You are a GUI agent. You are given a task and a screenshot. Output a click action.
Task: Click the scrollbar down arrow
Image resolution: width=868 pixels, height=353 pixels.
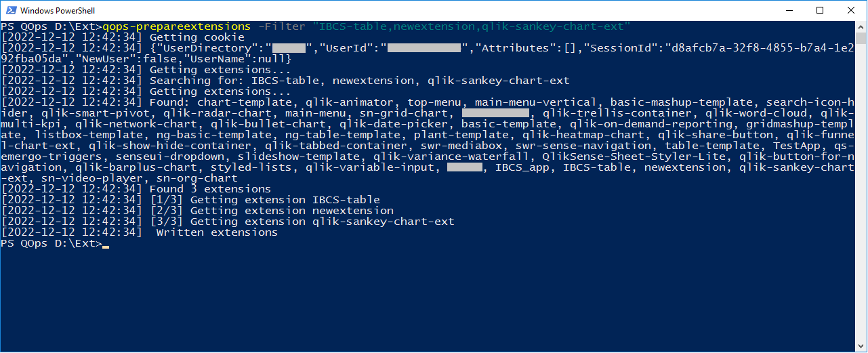tap(861, 346)
